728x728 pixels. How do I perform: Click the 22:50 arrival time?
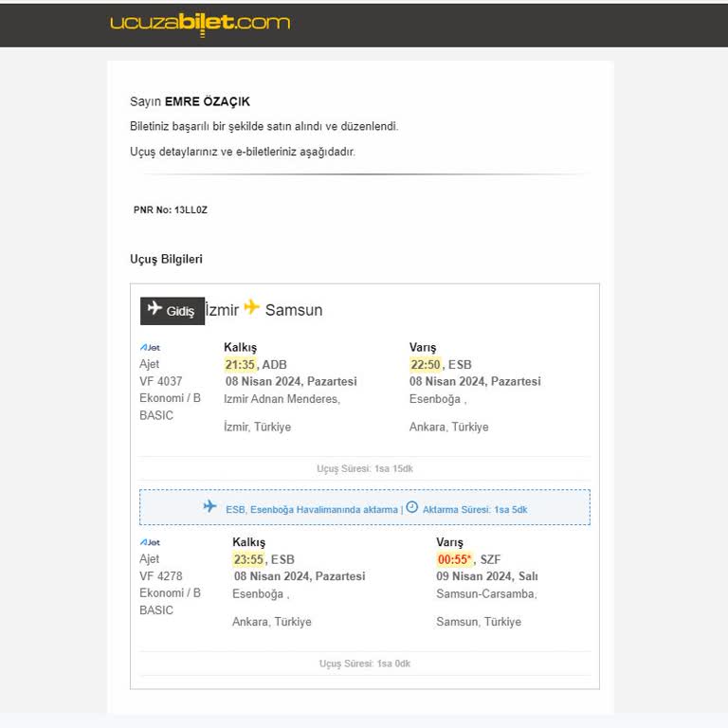(426, 365)
